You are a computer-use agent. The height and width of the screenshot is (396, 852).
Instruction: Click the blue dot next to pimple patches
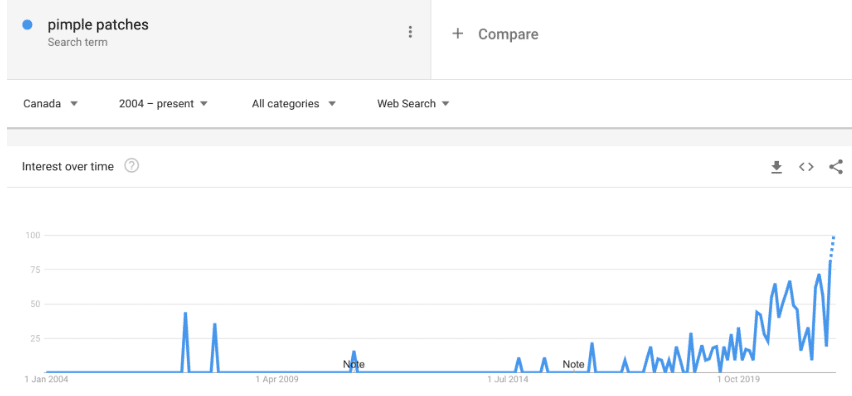[27, 25]
